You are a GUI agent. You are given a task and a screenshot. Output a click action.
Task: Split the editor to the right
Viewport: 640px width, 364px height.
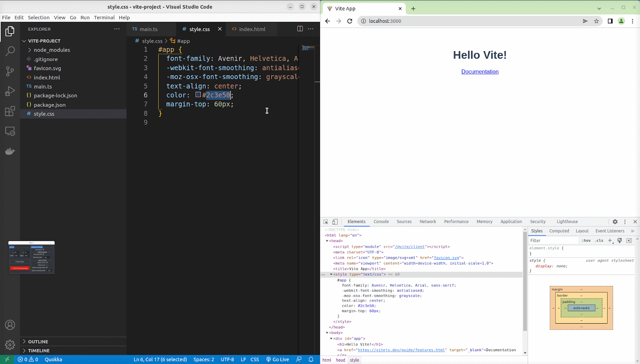[x=300, y=29]
